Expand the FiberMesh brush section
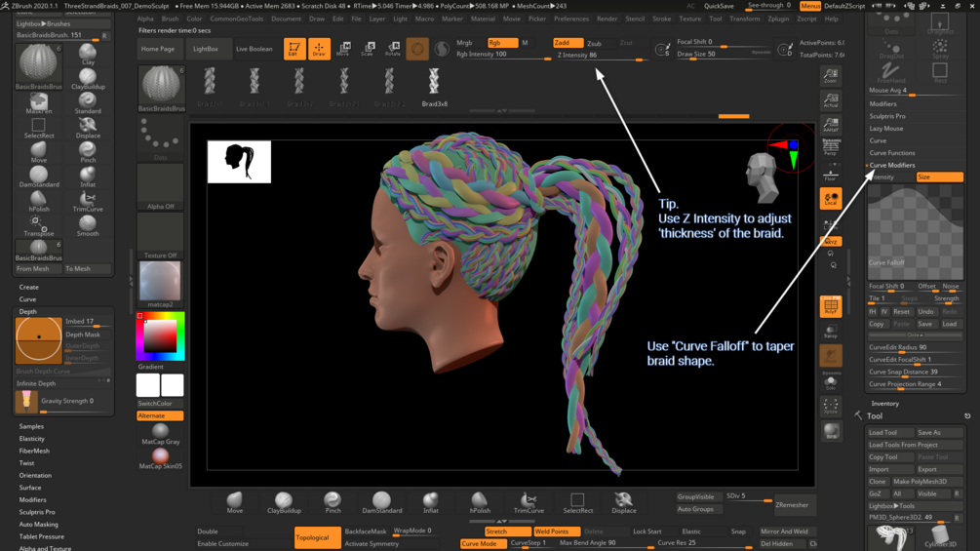The width and height of the screenshot is (980, 551). point(34,451)
